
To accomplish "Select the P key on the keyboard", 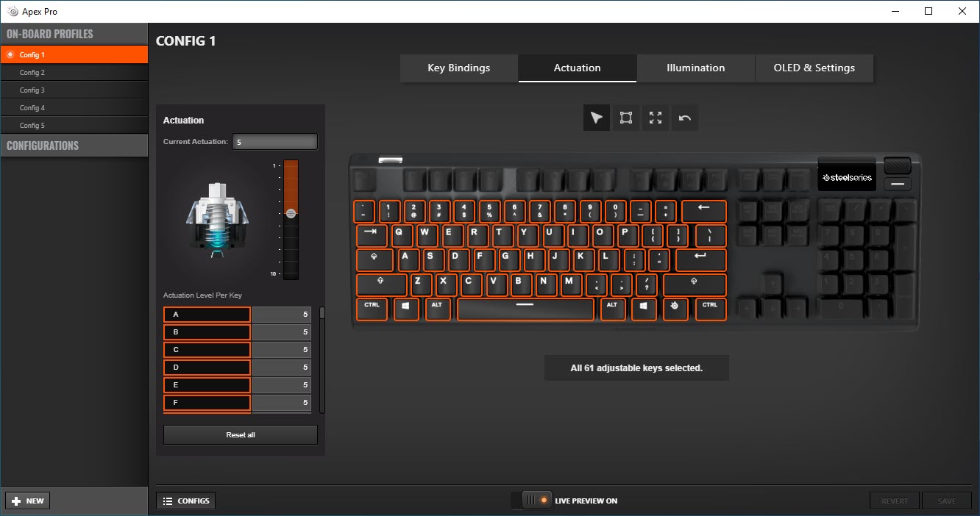I will [627, 236].
